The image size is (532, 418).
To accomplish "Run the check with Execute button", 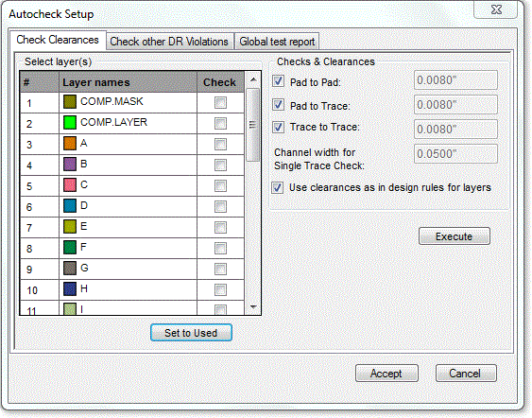I will 454,236.
